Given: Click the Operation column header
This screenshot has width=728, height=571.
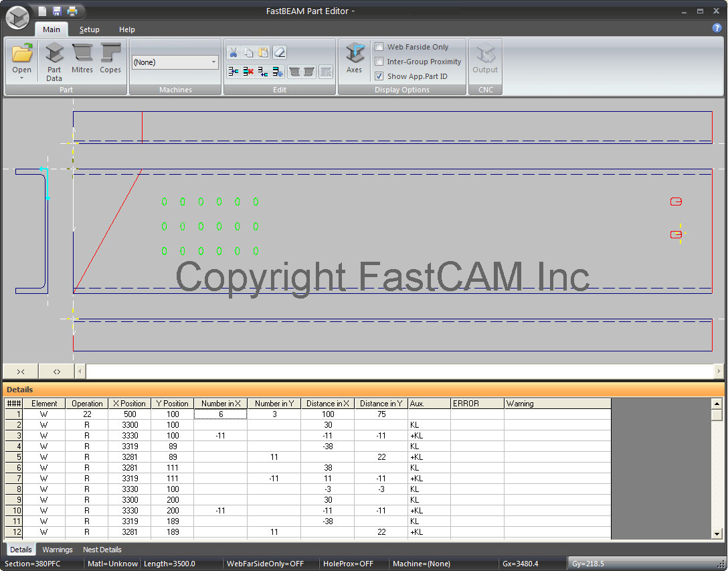Looking at the screenshot, I should (x=87, y=403).
